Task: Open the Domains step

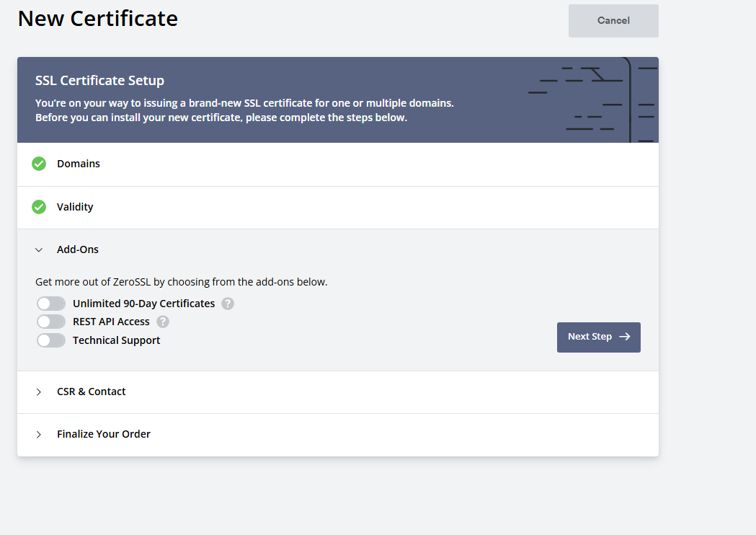Action: point(79,164)
